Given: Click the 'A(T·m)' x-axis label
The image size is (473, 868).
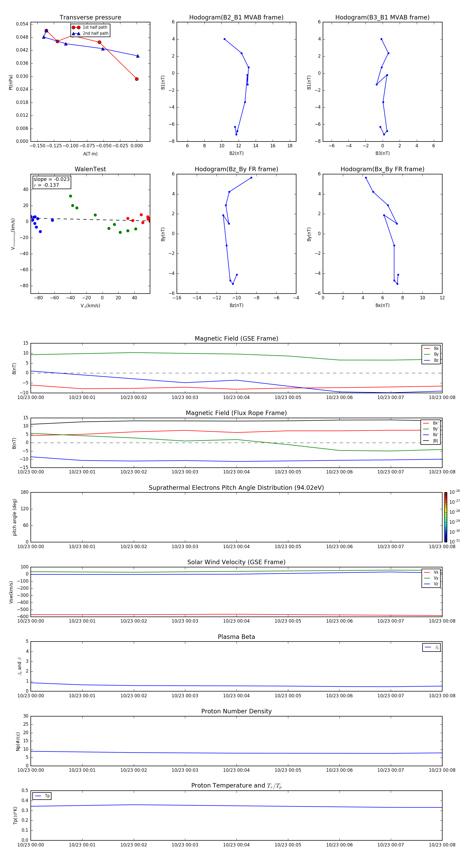Looking at the screenshot, I should (x=90, y=154).
